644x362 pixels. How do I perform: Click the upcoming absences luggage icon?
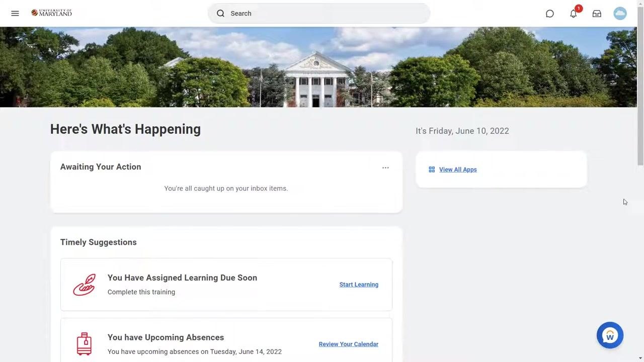coord(84,344)
